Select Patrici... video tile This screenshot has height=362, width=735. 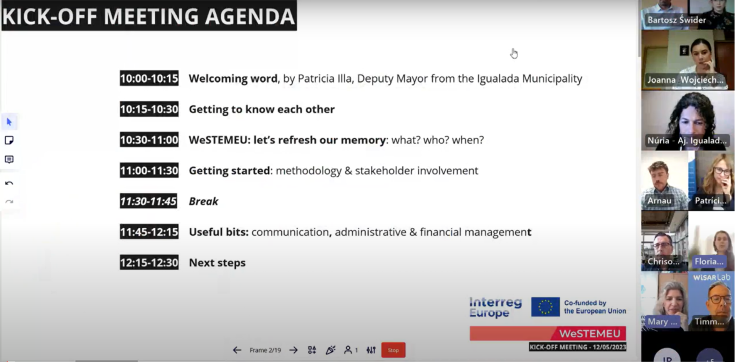[711, 181]
